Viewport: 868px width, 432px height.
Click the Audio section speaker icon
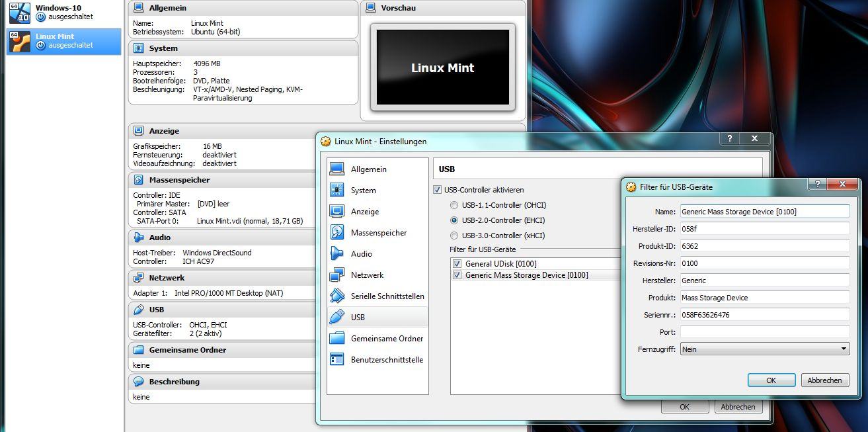138,238
